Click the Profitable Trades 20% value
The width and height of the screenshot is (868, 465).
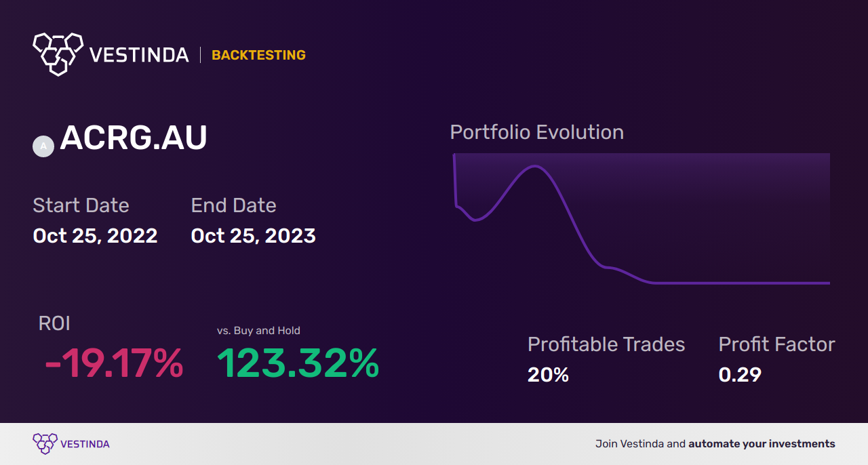(548, 374)
